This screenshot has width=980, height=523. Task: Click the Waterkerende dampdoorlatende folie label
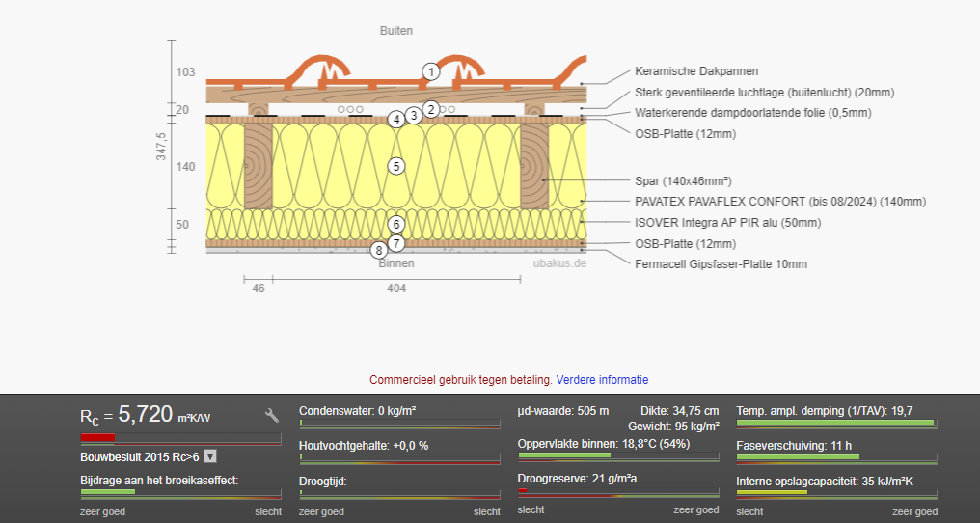(x=753, y=113)
